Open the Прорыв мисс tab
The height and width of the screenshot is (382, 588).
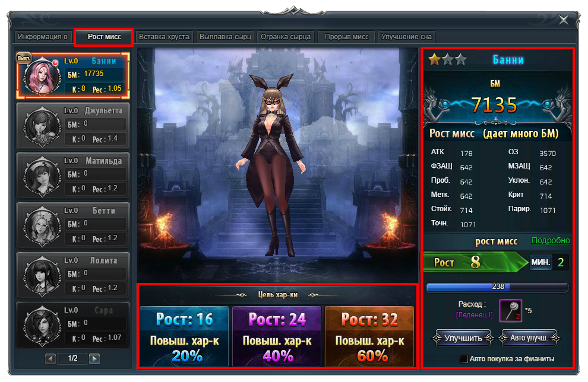click(346, 37)
